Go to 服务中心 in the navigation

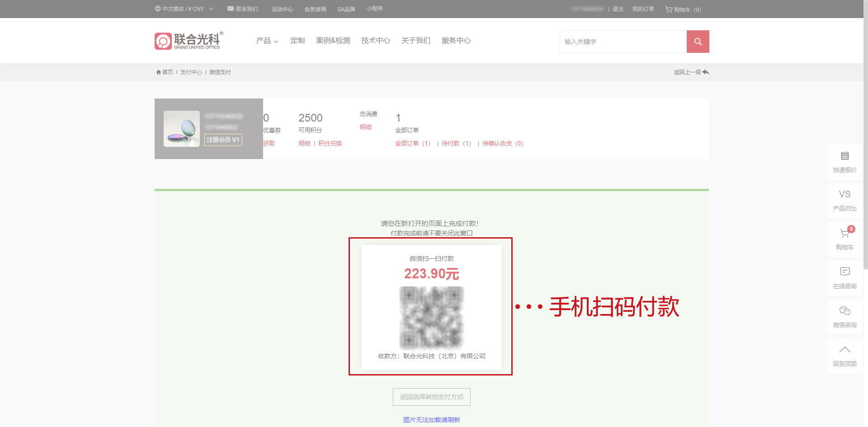tap(456, 41)
